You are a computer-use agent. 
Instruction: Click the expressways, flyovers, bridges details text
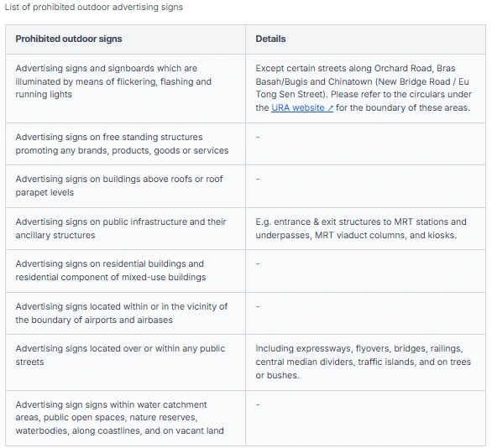[x=363, y=362]
